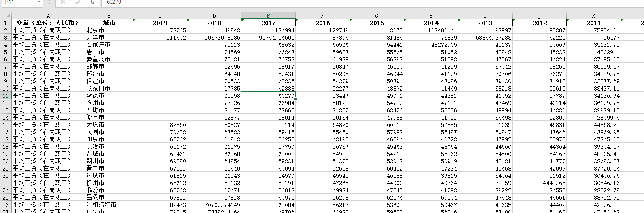Click 天津市 2013 value 68864.29283
The image size is (644, 213).
click(x=485, y=37)
